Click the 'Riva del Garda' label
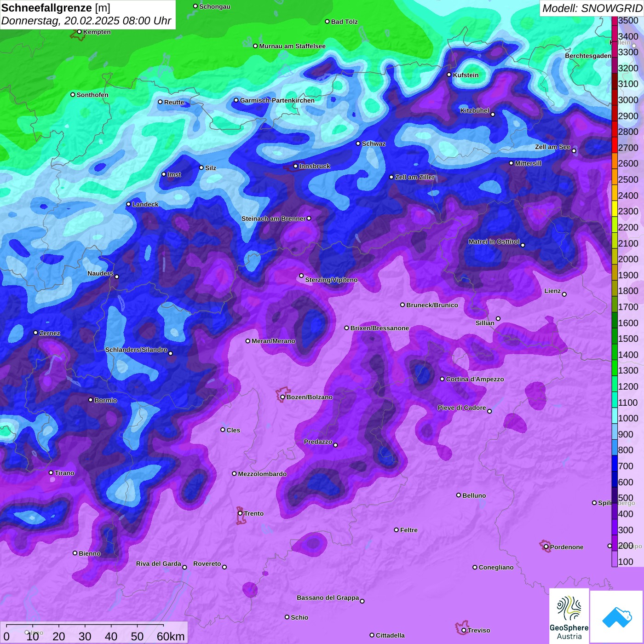This screenshot has height=644, width=644. point(158,563)
